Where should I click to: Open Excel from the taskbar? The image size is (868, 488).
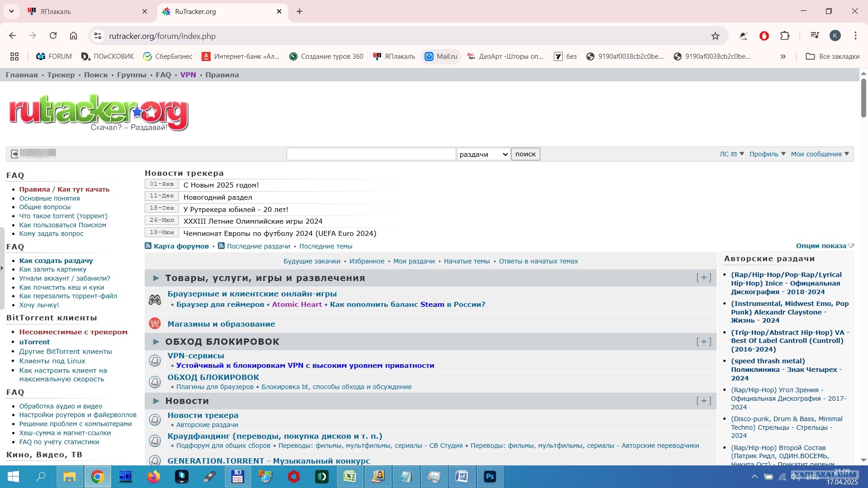(349, 477)
